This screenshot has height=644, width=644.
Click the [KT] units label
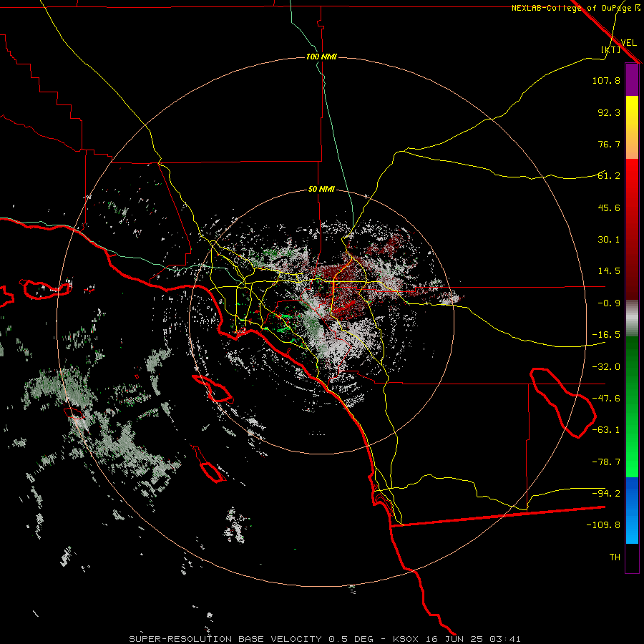tap(610, 49)
